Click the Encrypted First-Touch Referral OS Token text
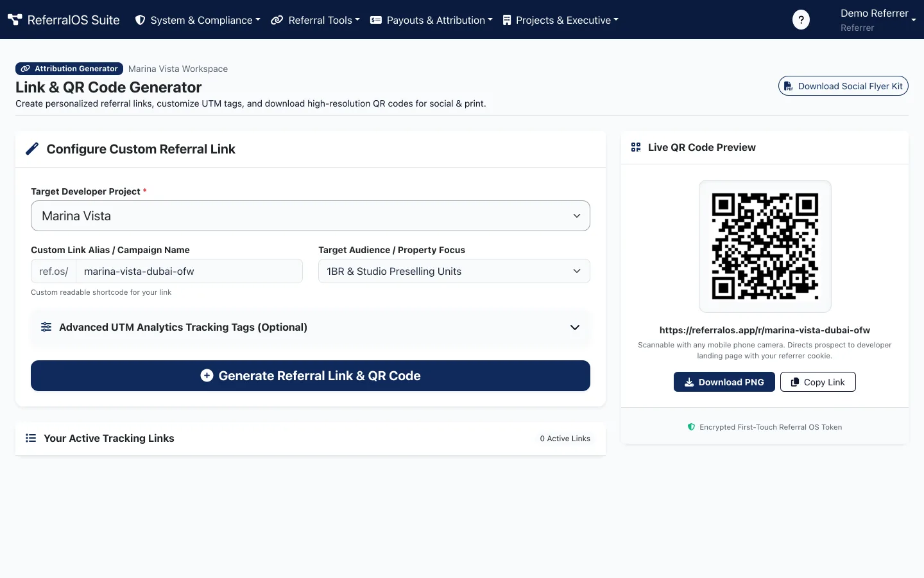Image resolution: width=924 pixels, height=578 pixels. 771,427
